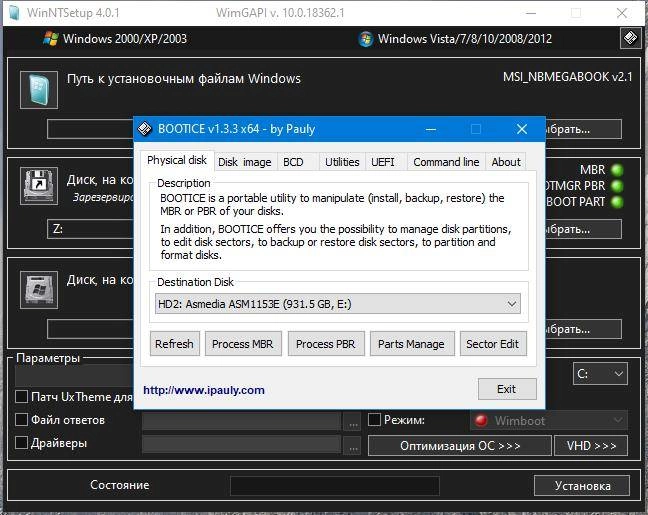The width and height of the screenshot is (648, 515).
Task: Tick the Драйверы checkbox
Action: click(21, 443)
